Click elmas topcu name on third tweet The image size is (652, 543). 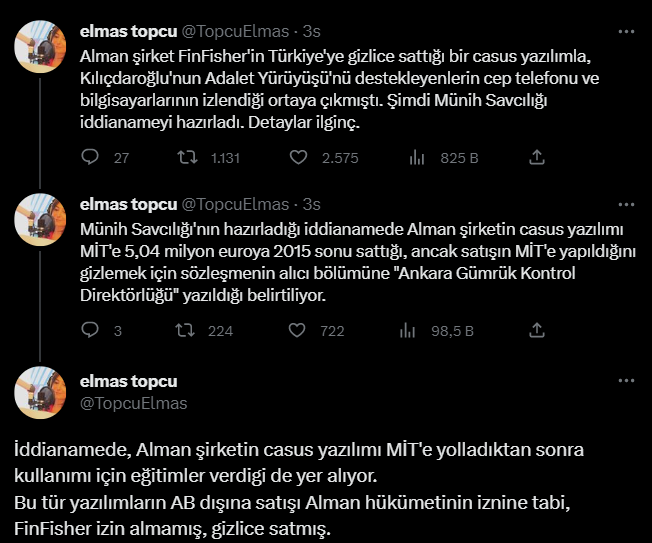(x=128, y=382)
